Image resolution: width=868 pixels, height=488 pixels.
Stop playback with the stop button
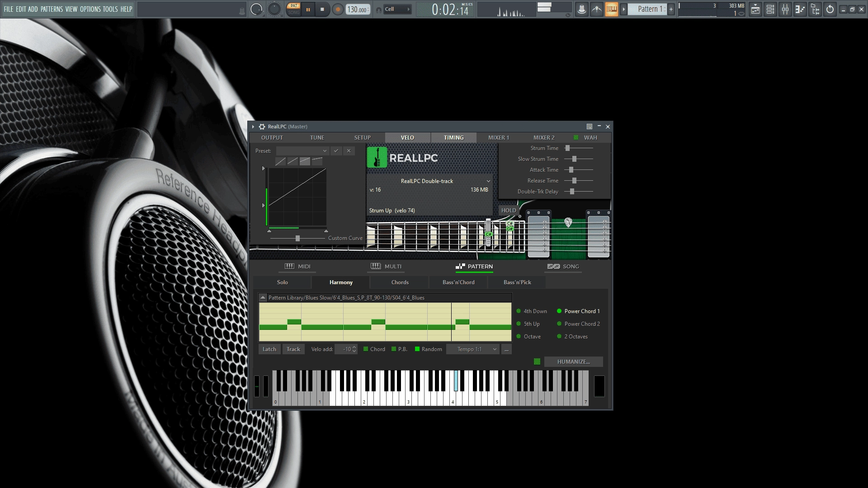click(x=322, y=9)
